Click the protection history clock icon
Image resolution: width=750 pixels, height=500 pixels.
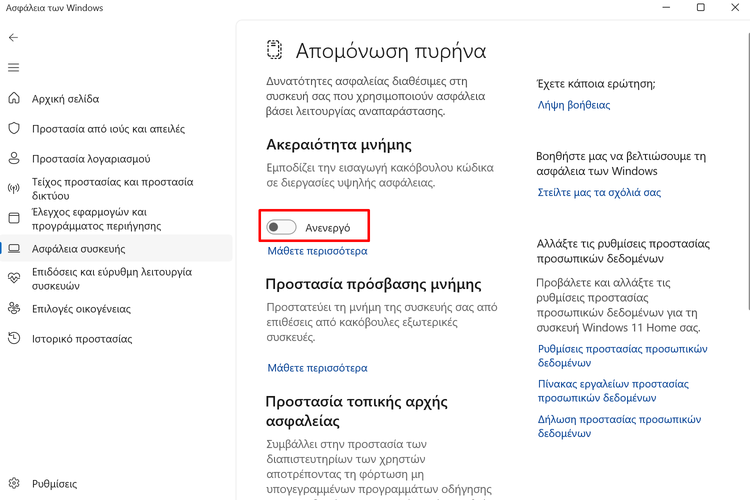click(14, 339)
